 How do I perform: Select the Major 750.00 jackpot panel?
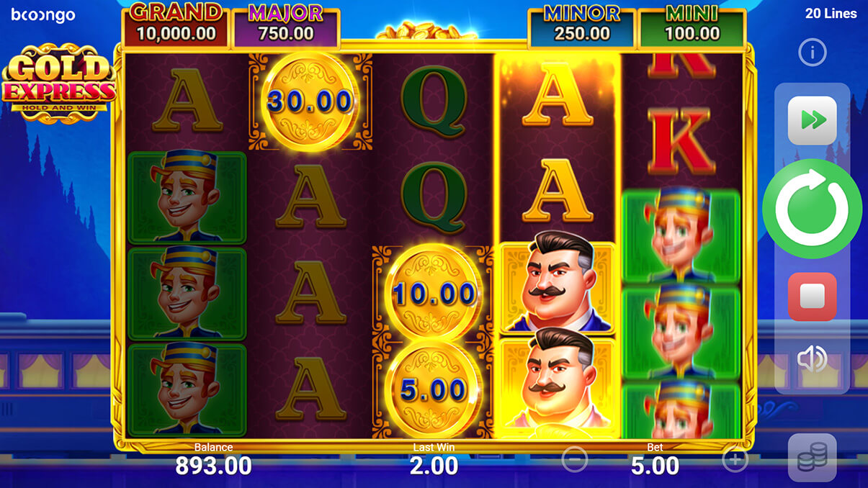point(286,24)
